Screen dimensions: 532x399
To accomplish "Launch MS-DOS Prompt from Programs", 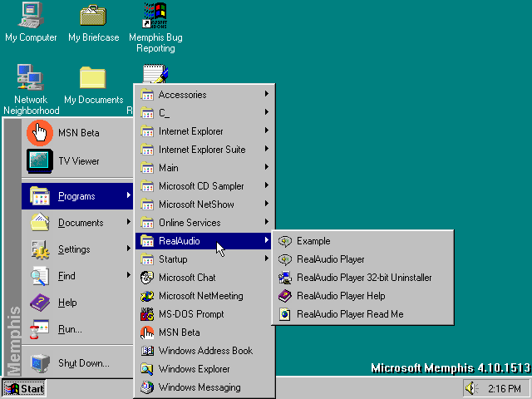I will 190,314.
